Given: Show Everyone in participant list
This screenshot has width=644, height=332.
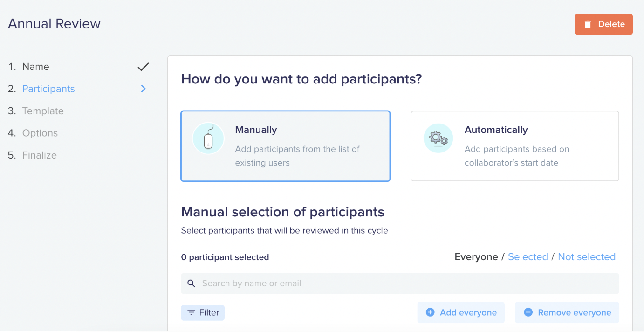Looking at the screenshot, I should click(x=476, y=257).
